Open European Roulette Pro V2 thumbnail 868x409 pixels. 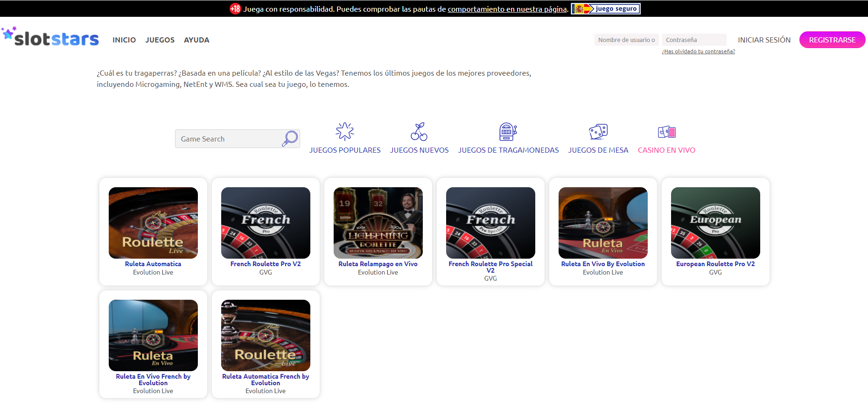click(715, 223)
